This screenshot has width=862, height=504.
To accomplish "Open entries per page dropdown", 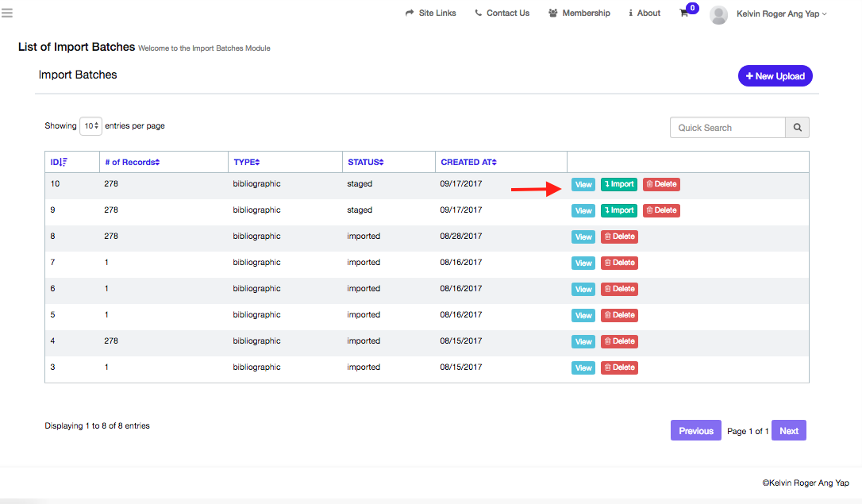I will (x=90, y=126).
